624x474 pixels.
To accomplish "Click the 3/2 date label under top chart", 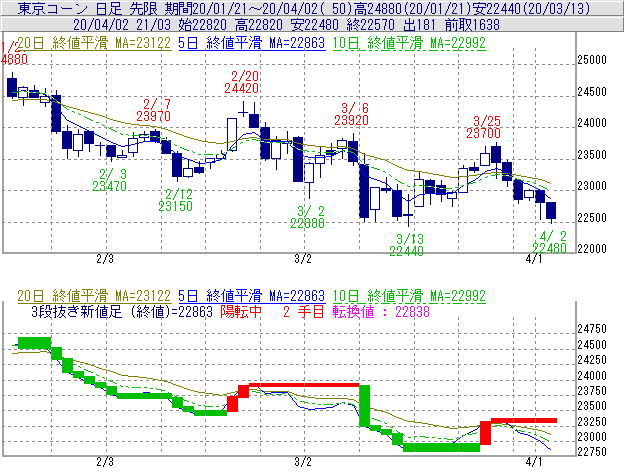I will point(303,259).
